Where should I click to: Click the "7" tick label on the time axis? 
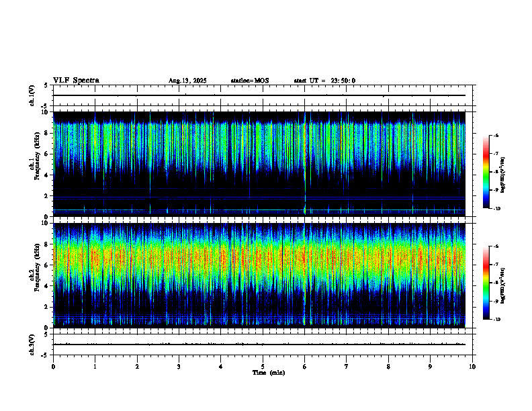tap(347, 367)
